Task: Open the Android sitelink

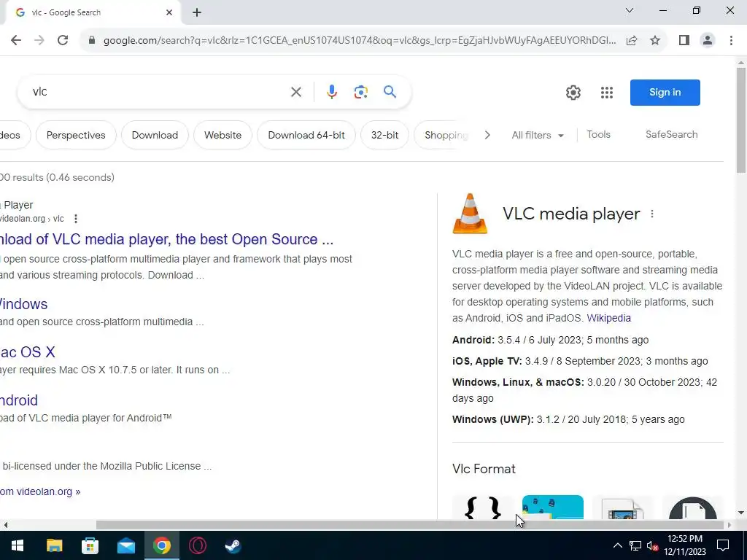Action: 19,400
